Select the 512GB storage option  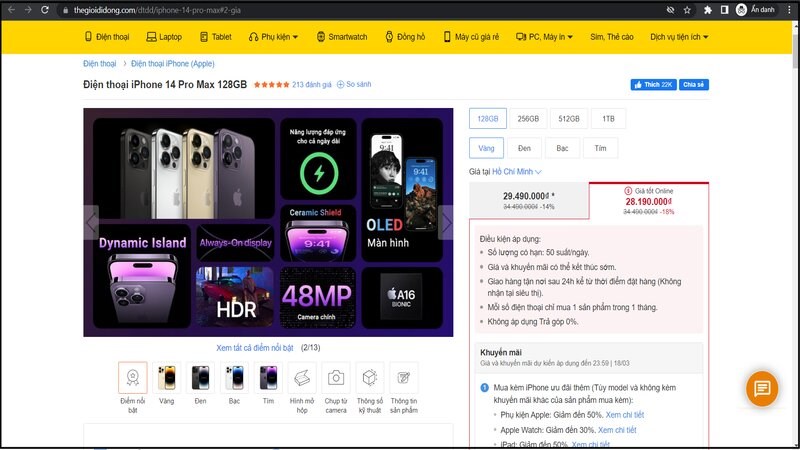569,118
